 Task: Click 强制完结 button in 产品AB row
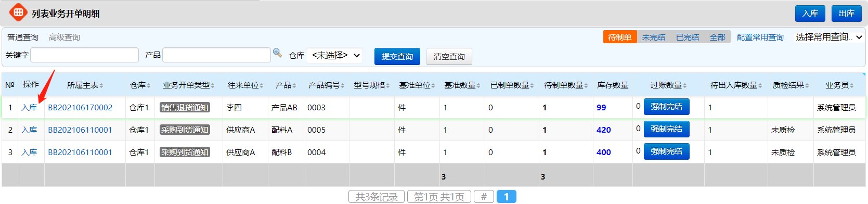[x=666, y=107]
